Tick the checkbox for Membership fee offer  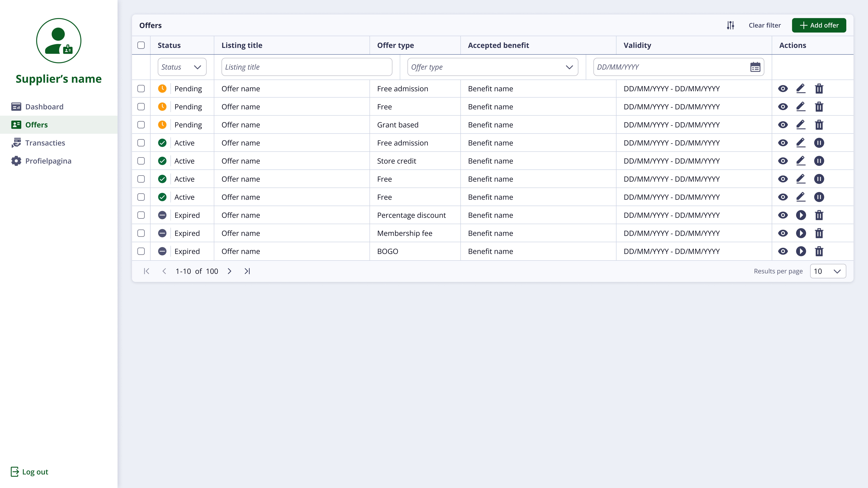point(141,233)
